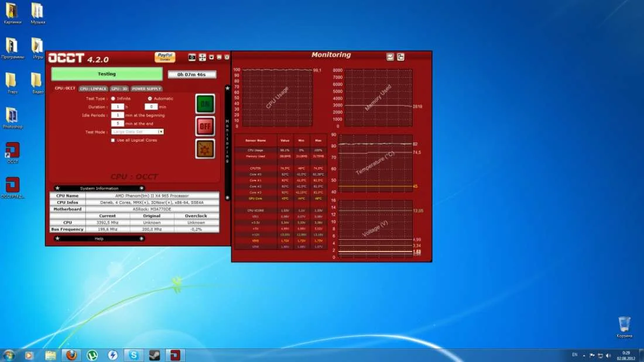Switch to the CPU : OCCT tab
This screenshot has width=644, height=362.
pos(65,88)
